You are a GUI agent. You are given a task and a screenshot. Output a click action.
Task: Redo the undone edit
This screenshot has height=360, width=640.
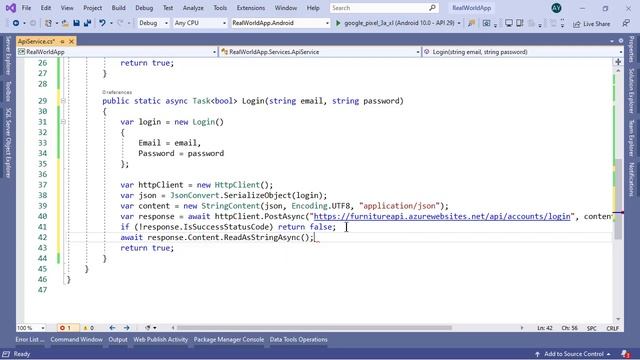click(120, 23)
